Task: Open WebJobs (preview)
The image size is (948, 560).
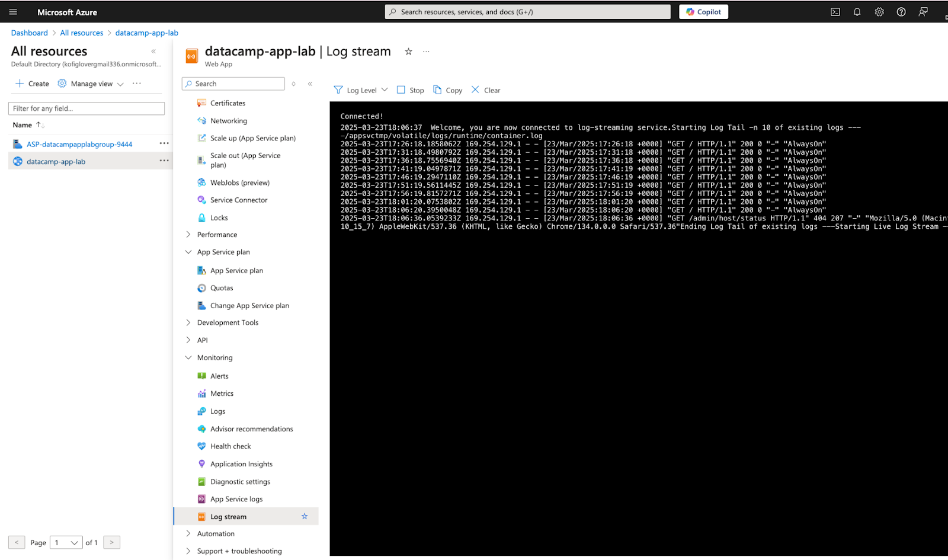Action: (239, 183)
